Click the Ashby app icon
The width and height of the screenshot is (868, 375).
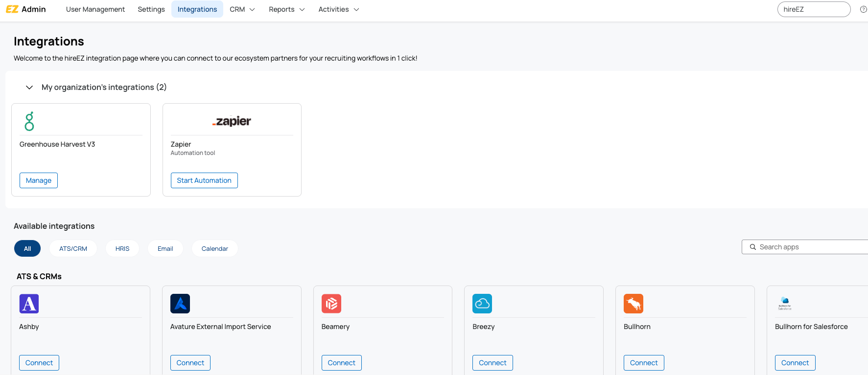pyautogui.click(x=29, y=304)
